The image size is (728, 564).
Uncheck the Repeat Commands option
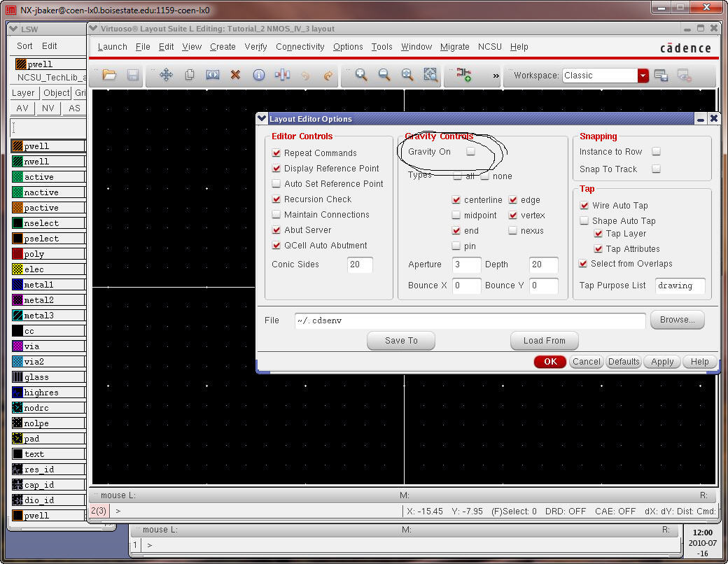(x=276, y=153)
